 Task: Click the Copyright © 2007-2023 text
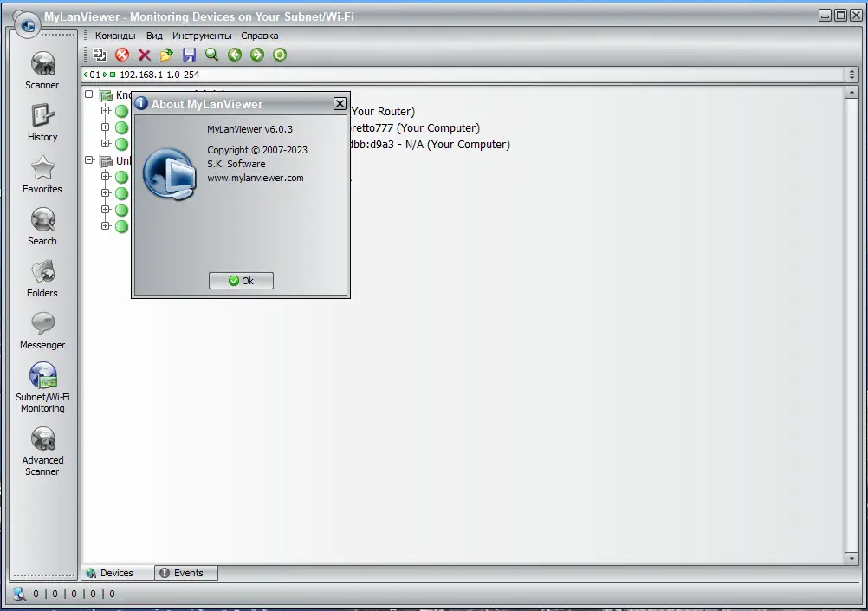(x=257, y=150)
